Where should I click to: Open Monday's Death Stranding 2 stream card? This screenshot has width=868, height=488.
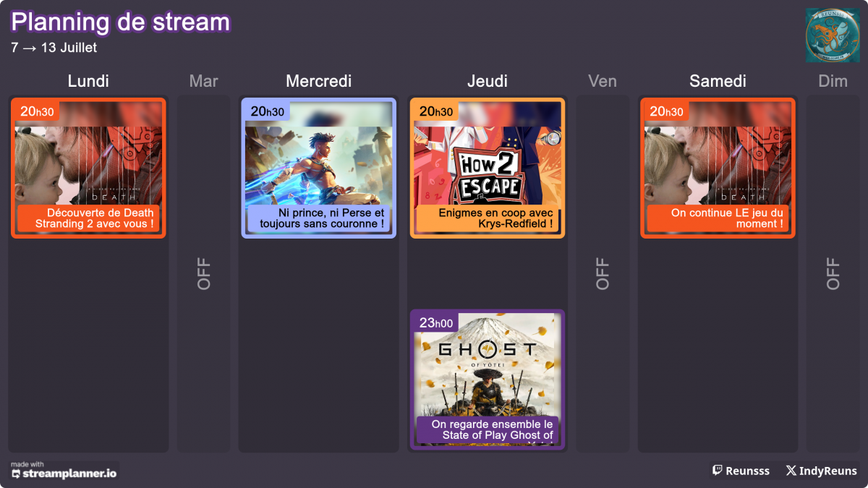click(88, 168)
